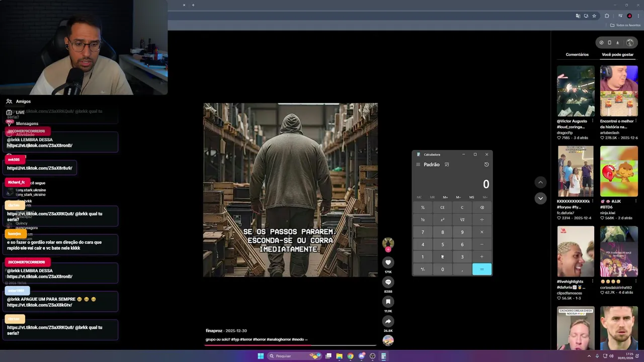This screenshot has height=362, width=644.
Task: Click the MS memory store button
Action: [471, 197]
